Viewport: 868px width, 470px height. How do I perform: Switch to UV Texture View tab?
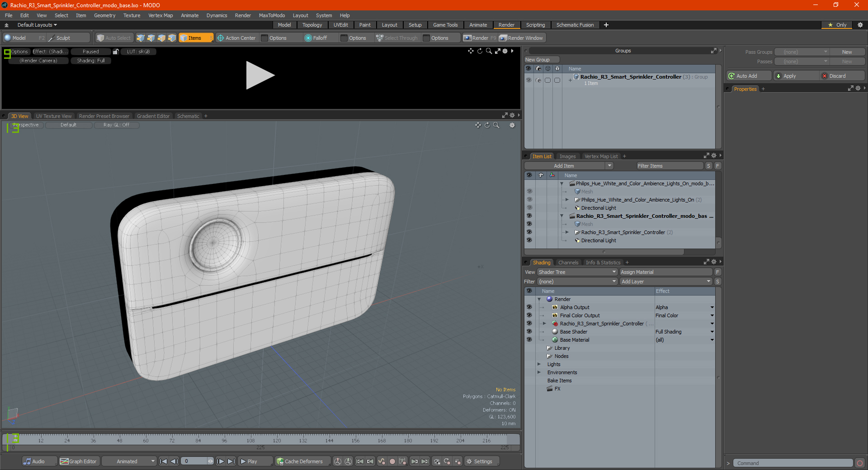pyautogui.click(x=54, y=116)
